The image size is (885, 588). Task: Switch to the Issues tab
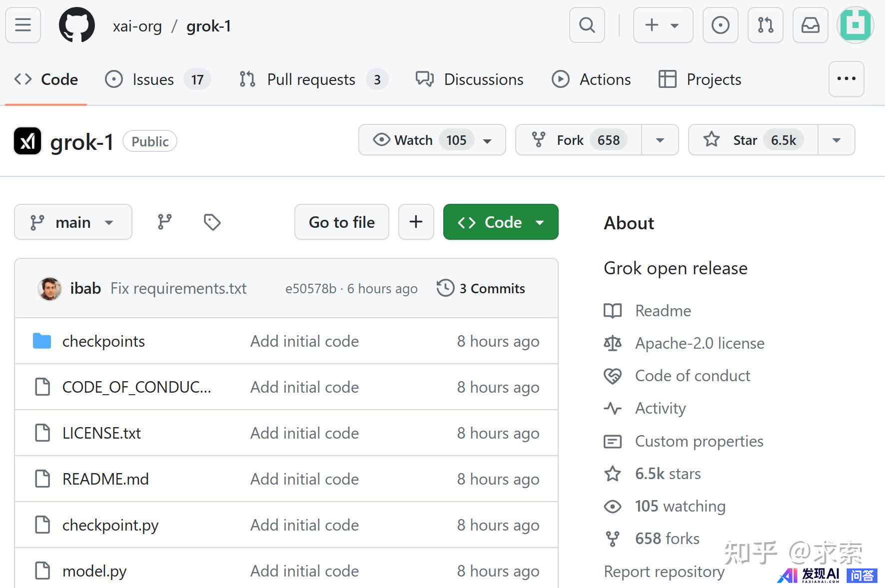point(158,79)
